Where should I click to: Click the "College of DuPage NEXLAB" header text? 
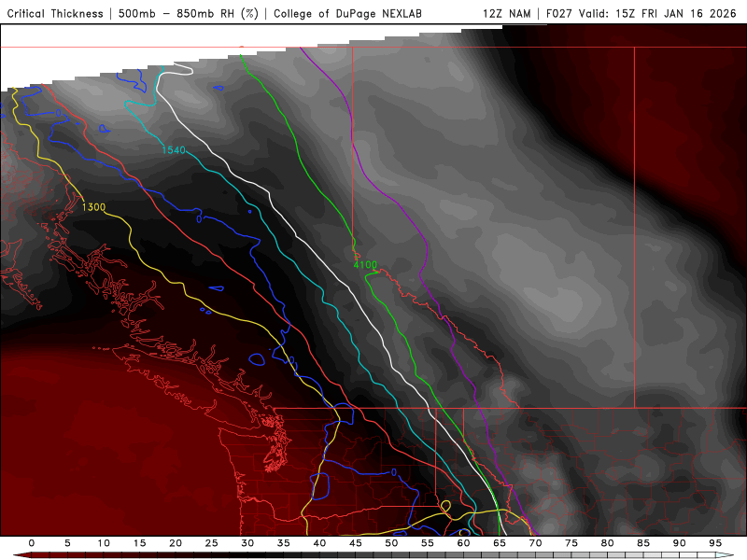pyautogui.click(x=347, y=13)
